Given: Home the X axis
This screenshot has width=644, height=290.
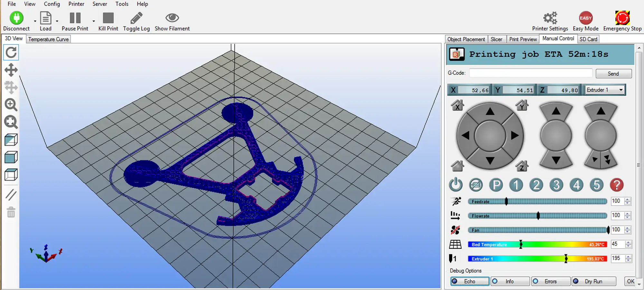Looking at the screenshot, I should [x=457, y=105].
